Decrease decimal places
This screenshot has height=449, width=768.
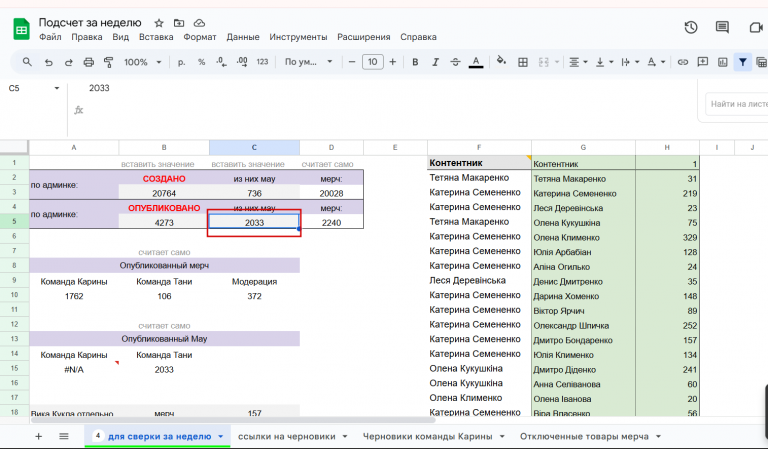(x=221, y=62)
